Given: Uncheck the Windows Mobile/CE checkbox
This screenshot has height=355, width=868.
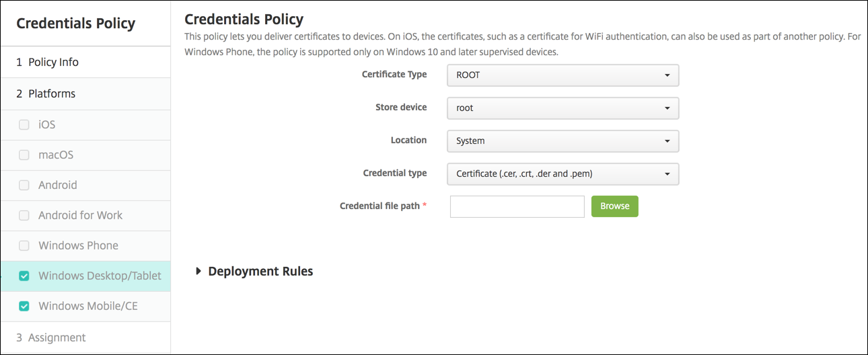Looking at the screenshot, I should (24, 306).
